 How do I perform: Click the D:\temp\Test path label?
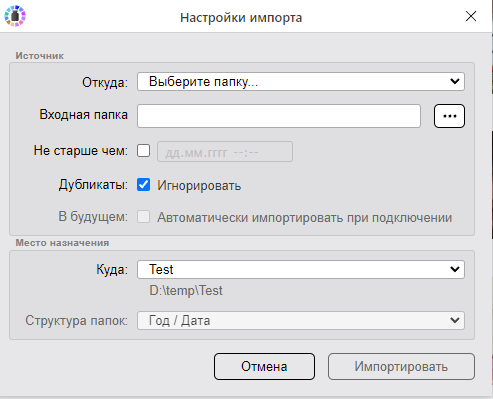pyautogui.click(x=186, y=291)
